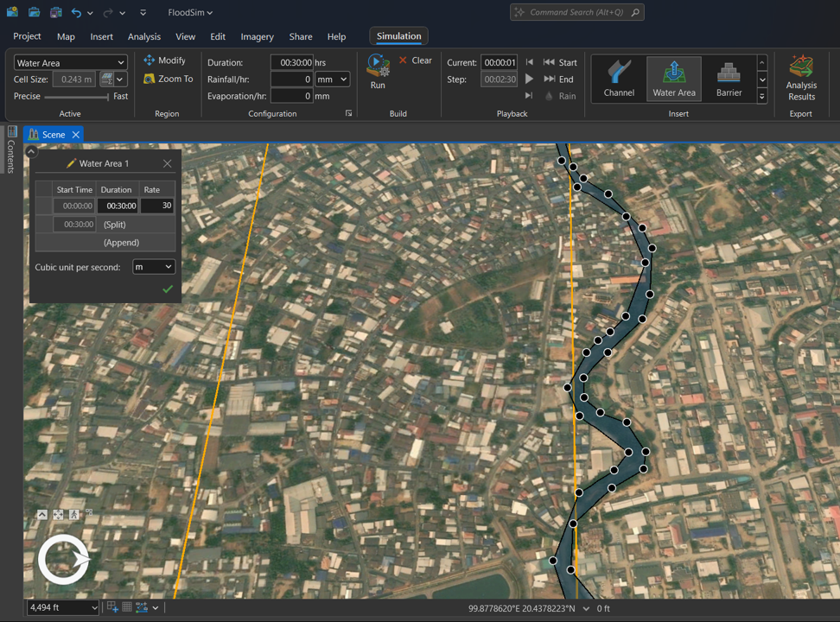This screenshot has width=840, height=622.
Task: Click the Rate field showing 30
Action: pos(157,206)
